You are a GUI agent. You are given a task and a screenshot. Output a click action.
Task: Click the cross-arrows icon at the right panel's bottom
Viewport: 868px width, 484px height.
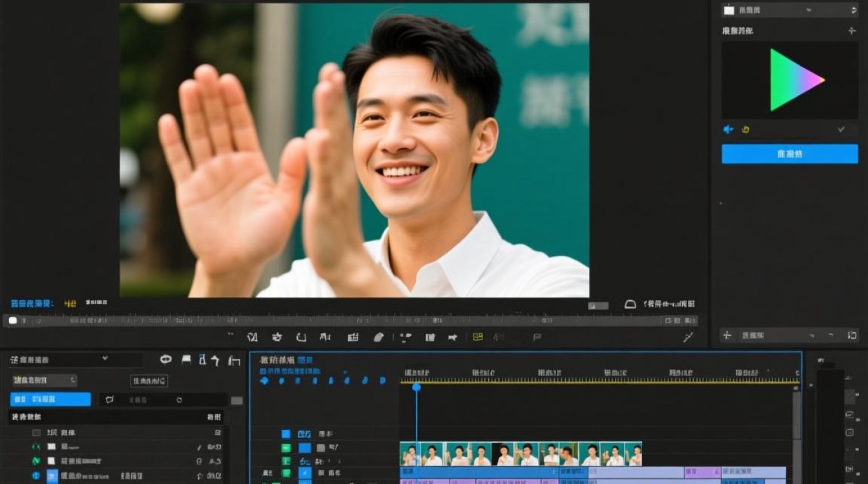[727, 335]
